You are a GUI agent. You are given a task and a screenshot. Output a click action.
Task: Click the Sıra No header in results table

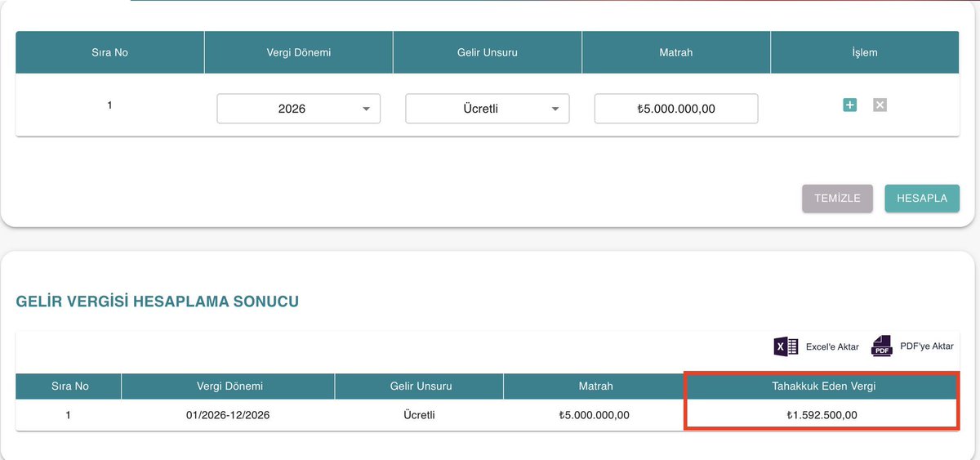(x=69, y=386)
